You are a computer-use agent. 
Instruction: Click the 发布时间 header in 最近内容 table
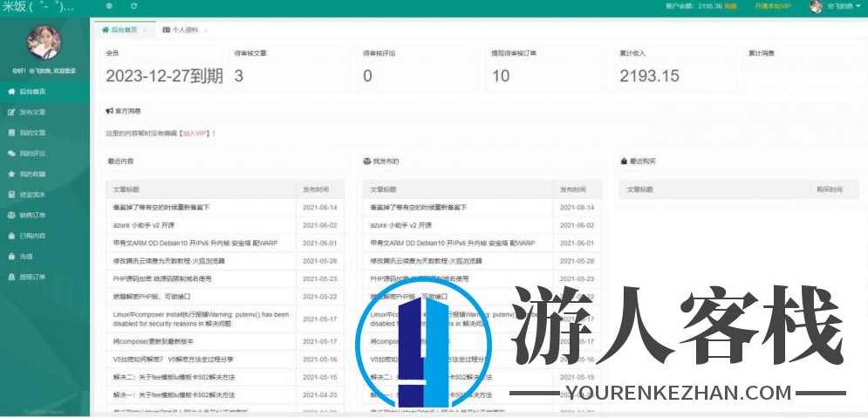[316, 189]
